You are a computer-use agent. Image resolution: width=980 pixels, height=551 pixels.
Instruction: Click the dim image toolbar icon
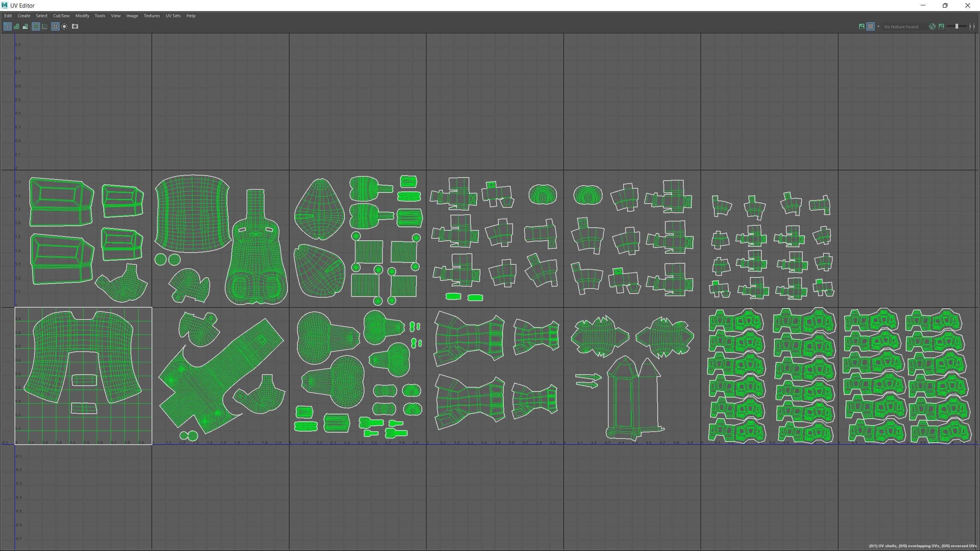click(941, 26)
